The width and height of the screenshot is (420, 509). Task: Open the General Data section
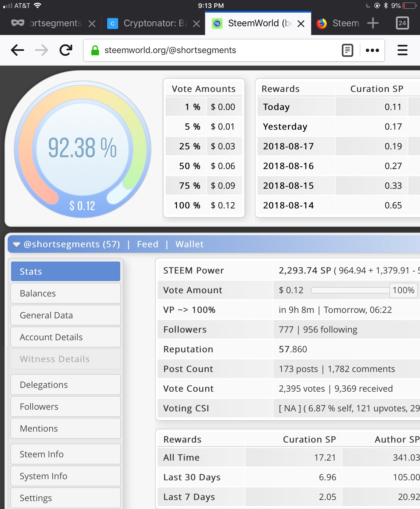[66, 315]
